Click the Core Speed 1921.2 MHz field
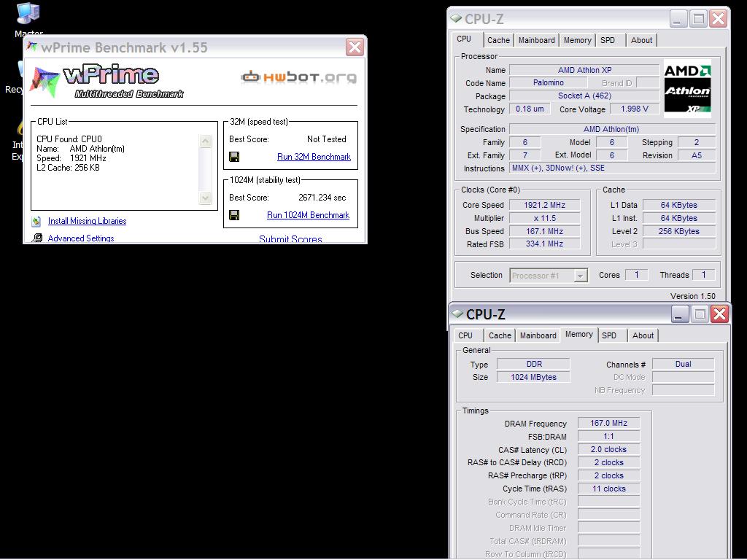 [544, 205]
